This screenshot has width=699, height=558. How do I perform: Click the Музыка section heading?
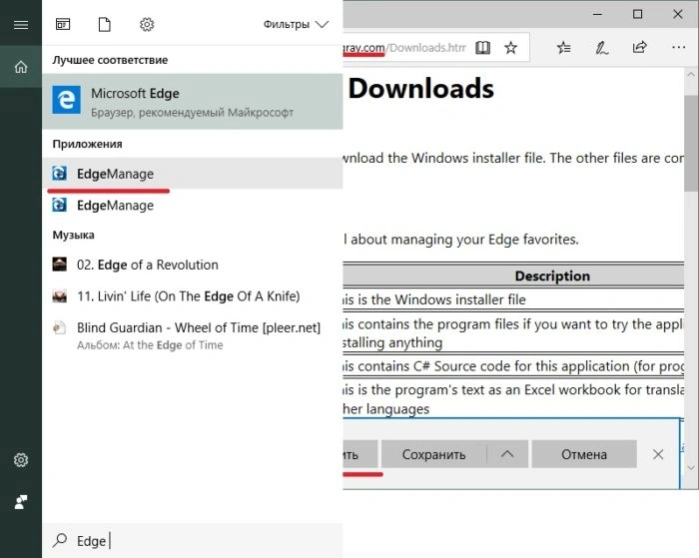tap(74, 235)
